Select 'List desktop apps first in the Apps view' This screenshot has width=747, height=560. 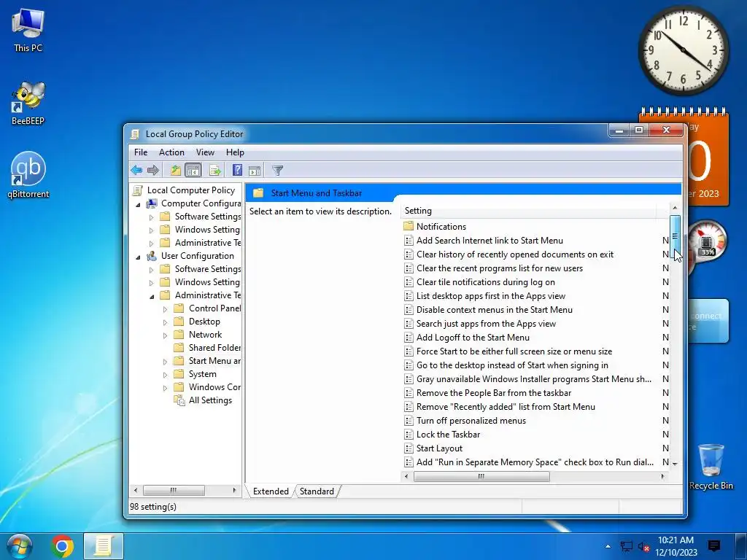(491, 296)
